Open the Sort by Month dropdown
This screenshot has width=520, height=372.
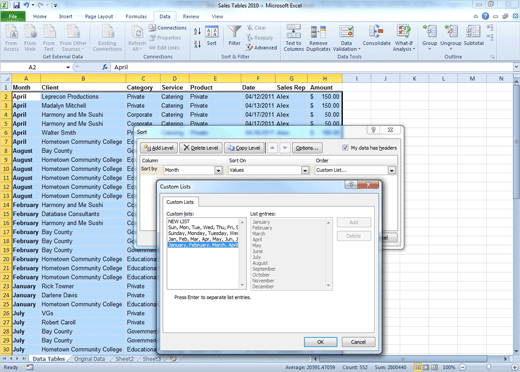[x=218, y=170]
